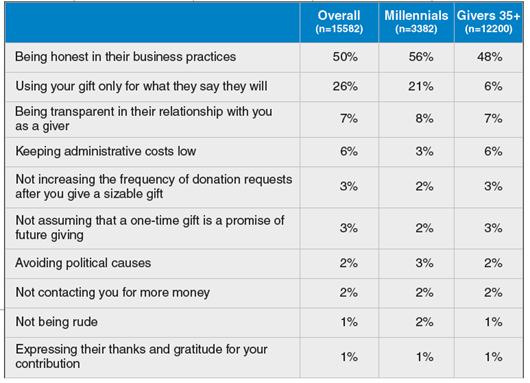
Task: Click the 26% Overall cell
Action: coord(345,87)
